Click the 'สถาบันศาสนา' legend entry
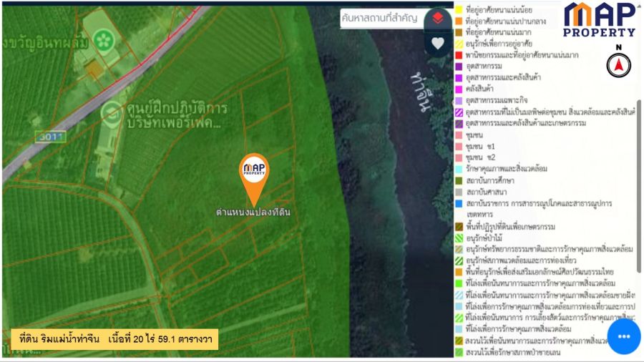 pos(489,192)
